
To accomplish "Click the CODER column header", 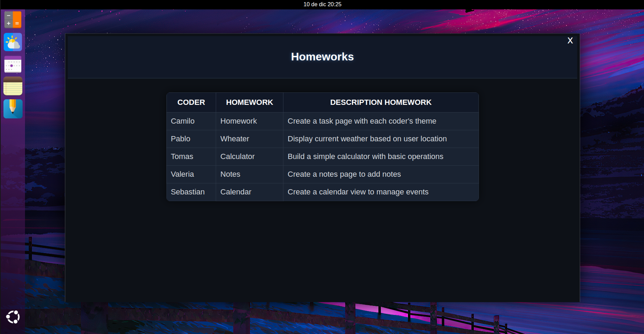I will (191, 102).
